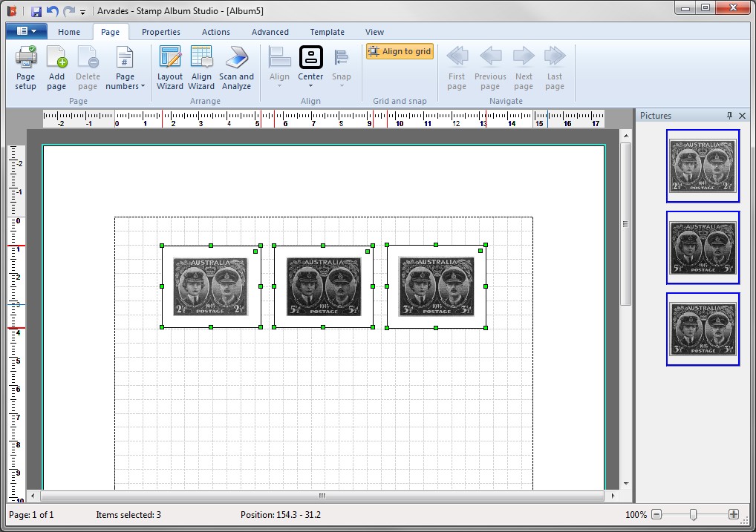Zoom out with the minus button
The width and height of the screenshot is (756, 532).
[x=656, y=515]
